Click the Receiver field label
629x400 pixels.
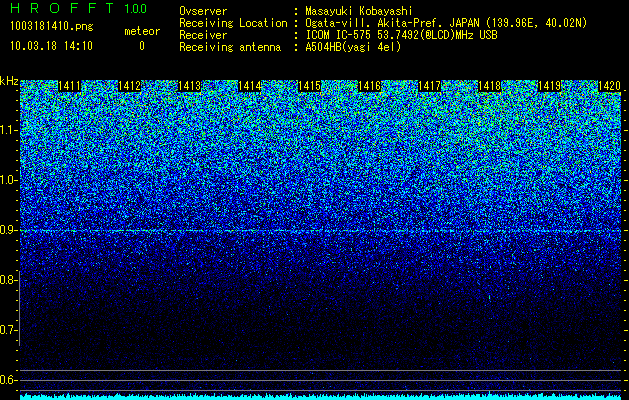[203, 35]
